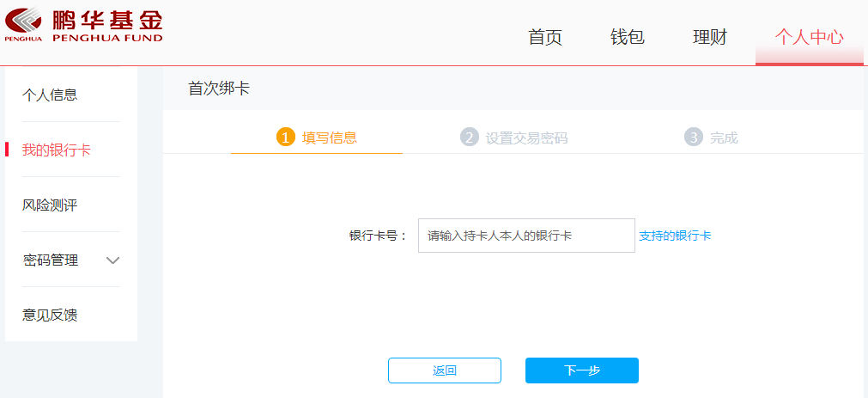Image resolution: width=868 pixels, height=398 pixels.
Task: Open the 钱包 navigation tab
Action: point(628,37)
